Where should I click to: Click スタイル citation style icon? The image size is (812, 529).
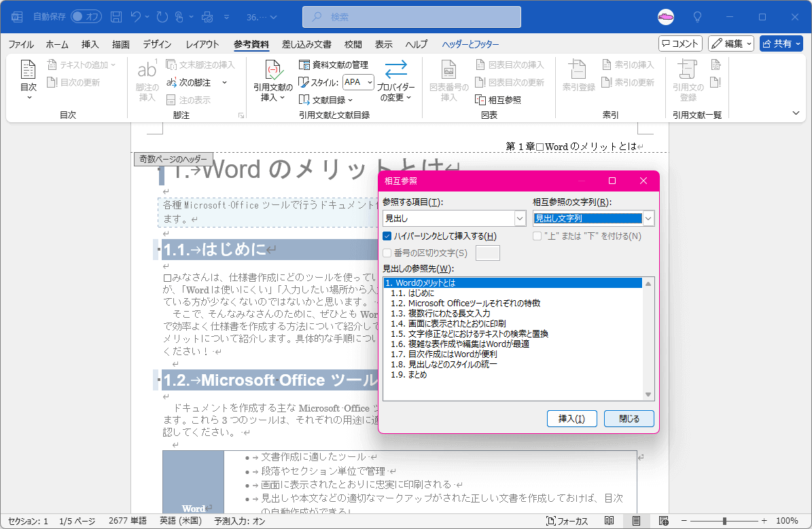coord(304,82)
